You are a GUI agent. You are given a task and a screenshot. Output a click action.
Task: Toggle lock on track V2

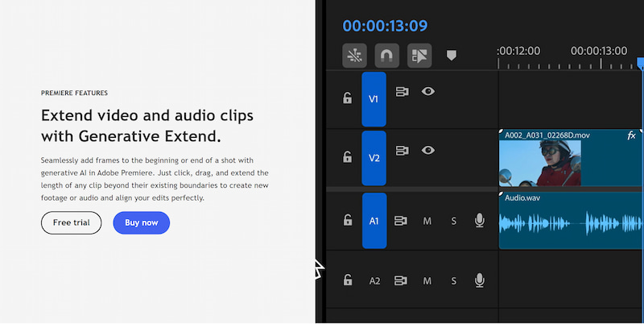tap(348, 156)
